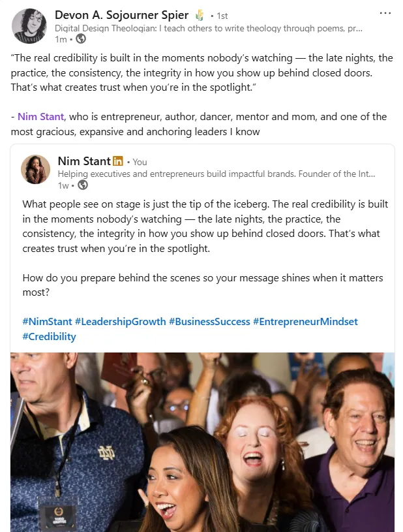The image size is (403, 532).
Task: Open the purple Nim Stant mention link
Action: coord(40,117)
